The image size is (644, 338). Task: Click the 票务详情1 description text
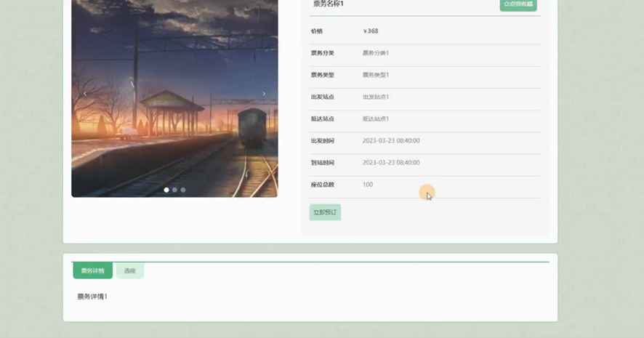[x=92, y=297]
